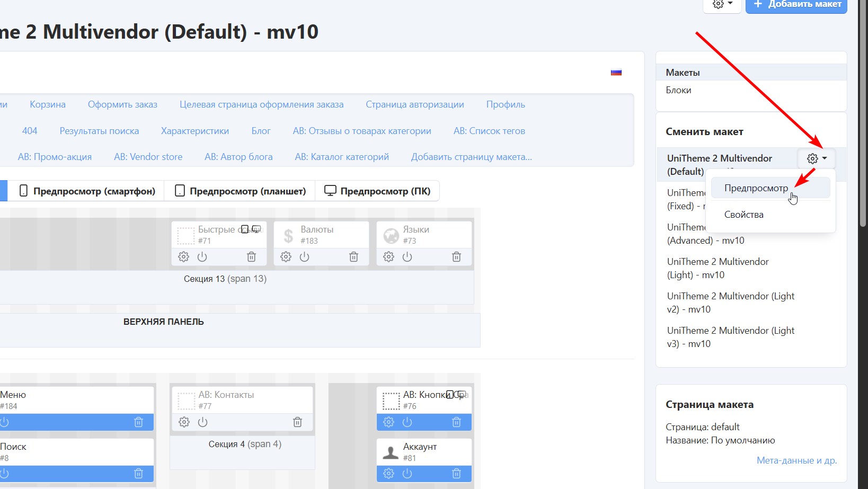
Task: Open AB: Vendor store layout page
Action: point(148,157)
